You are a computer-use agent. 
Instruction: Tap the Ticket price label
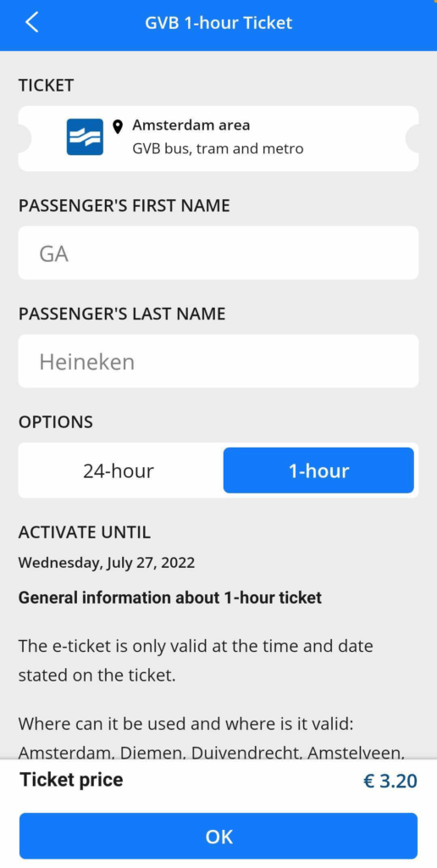(71, 780)
